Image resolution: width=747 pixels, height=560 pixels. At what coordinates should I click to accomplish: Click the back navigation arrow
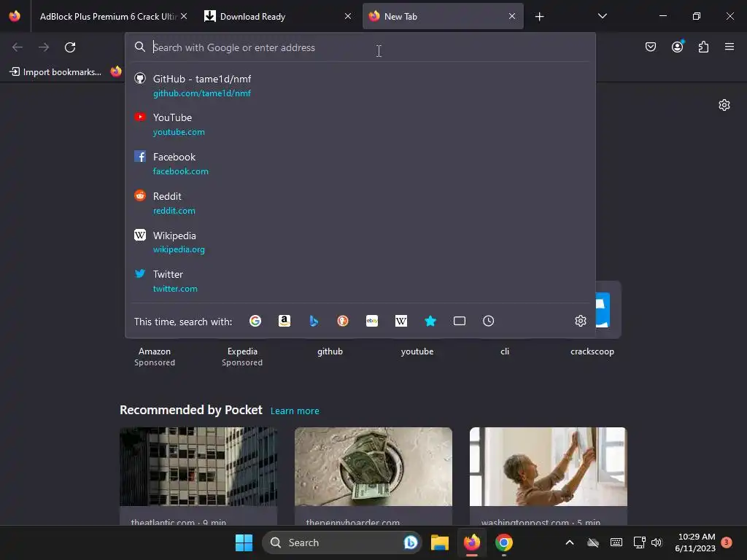click(x=18, y=47)
